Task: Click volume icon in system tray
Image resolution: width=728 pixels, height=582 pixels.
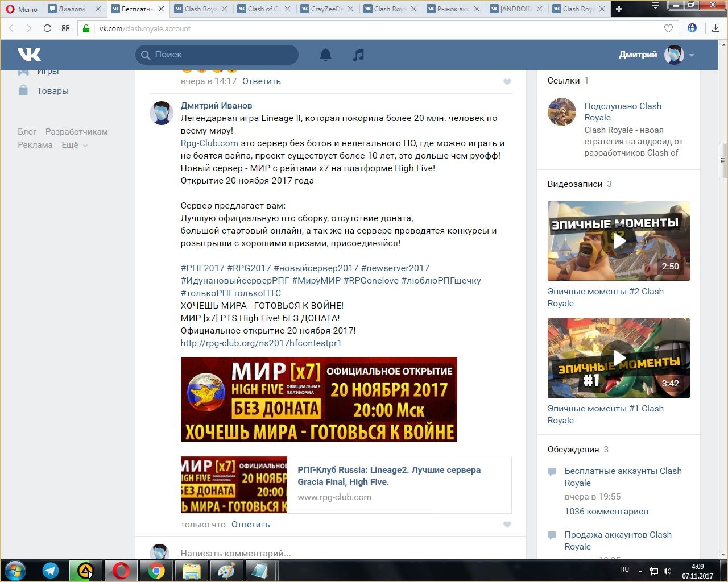Action: pos(668,571)
